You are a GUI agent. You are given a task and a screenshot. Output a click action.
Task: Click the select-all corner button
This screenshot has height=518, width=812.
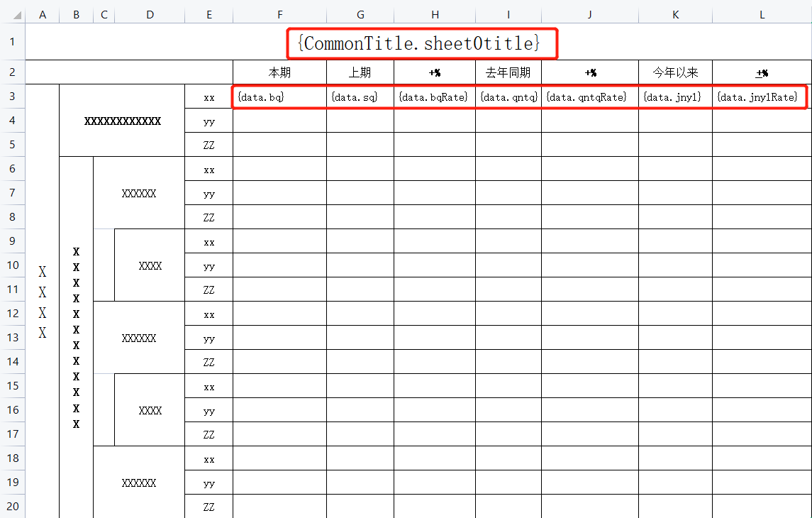coord(13,13)
